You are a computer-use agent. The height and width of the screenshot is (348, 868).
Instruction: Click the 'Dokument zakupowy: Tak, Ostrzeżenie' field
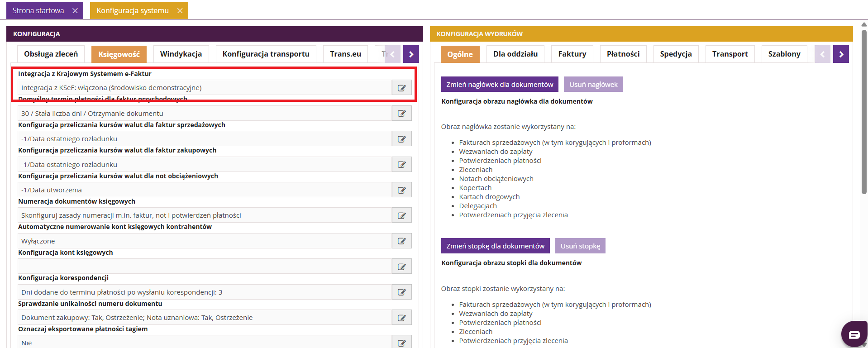point(205,318)
